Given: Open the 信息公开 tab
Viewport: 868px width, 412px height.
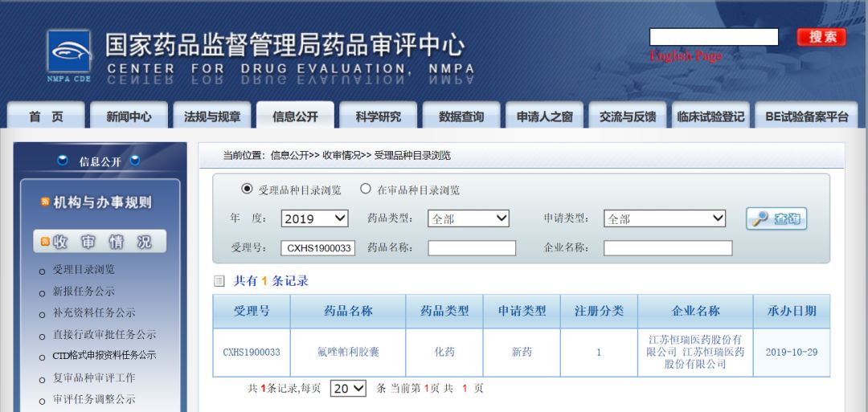Looking at the screenshot, I should point(295,116).
